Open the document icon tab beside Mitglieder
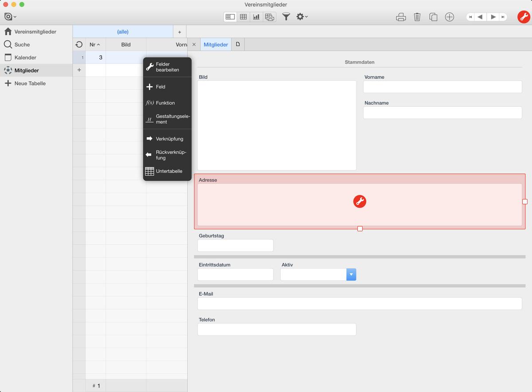 238,44
